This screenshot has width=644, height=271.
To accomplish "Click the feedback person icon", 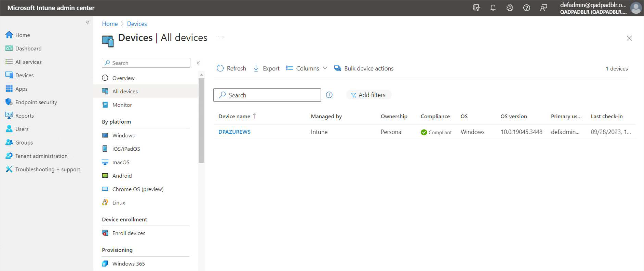I will (544, 8).
